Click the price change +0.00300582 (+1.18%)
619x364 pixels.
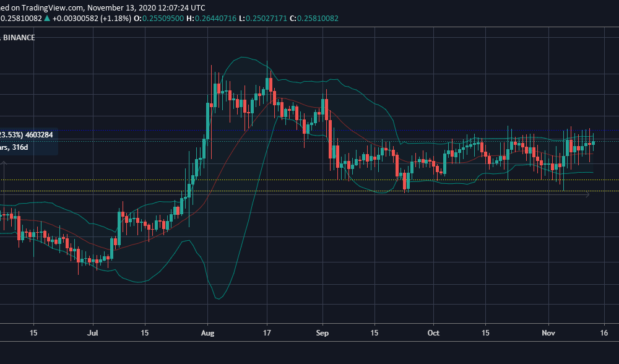coord(92,18)
